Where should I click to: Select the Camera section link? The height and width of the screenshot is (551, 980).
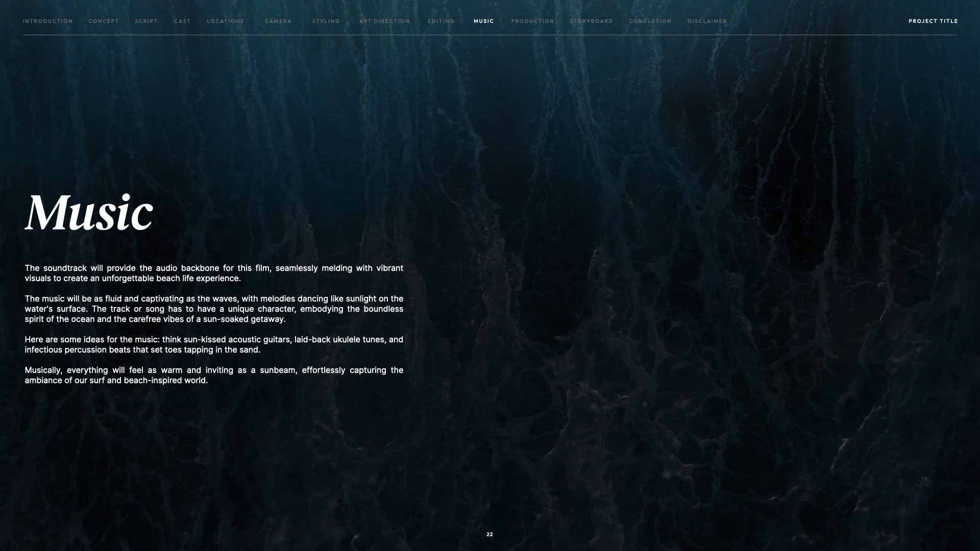278,21
